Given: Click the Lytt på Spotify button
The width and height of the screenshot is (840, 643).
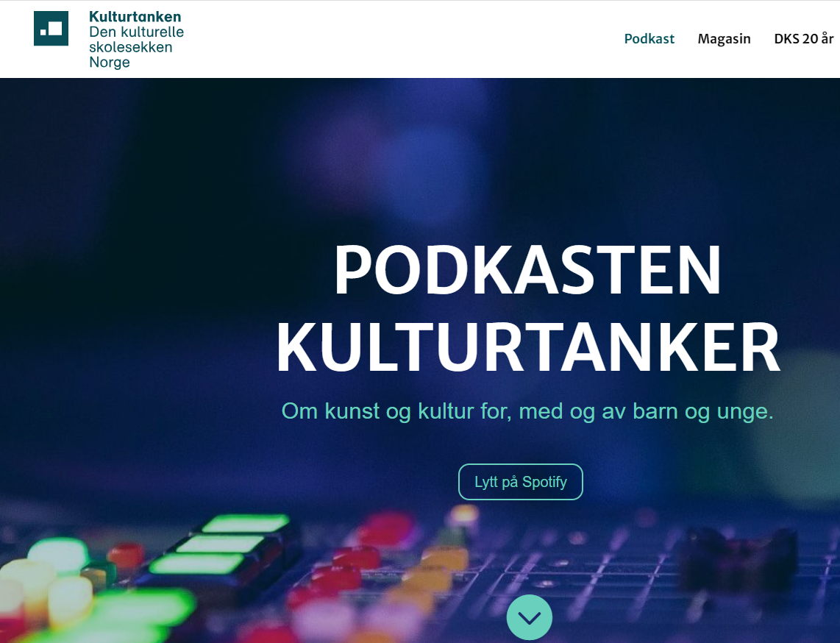Looking at the screenshot, I should (520, 482).
